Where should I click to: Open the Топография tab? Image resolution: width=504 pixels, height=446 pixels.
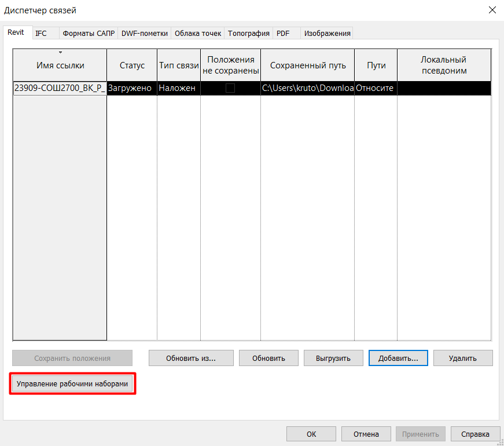pos(249,34)
